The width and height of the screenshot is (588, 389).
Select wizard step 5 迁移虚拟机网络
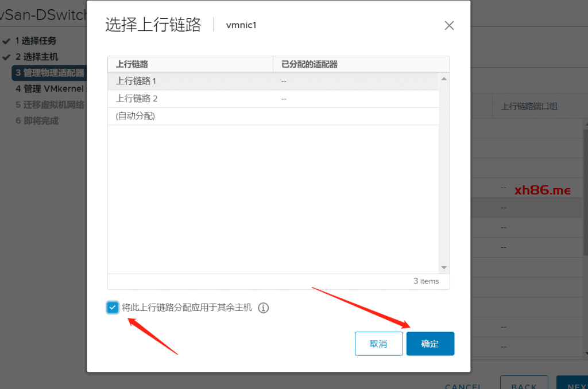click(x=49, y=104)
